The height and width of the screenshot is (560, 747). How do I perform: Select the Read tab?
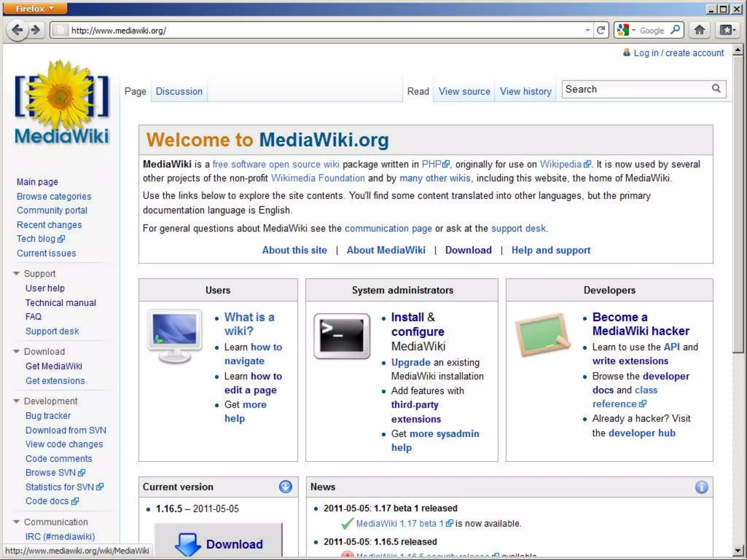tap(418, 91)
